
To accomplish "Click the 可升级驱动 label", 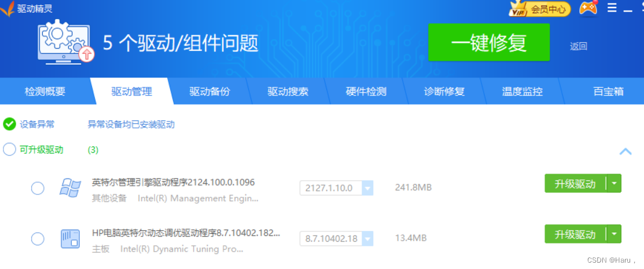I will (x=42, y=150).
